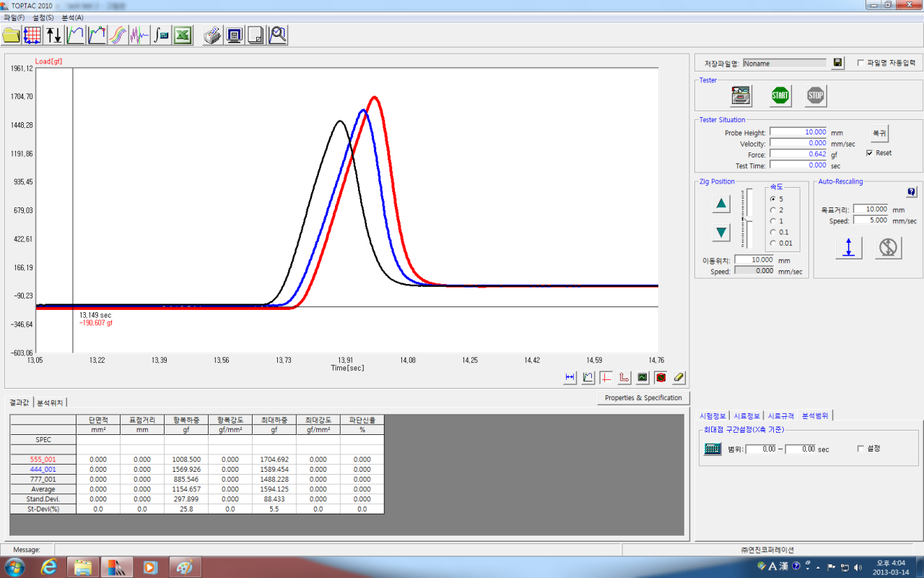Toggle the Reset checkbox
924x578 pixels.
[x=870, y=153]
